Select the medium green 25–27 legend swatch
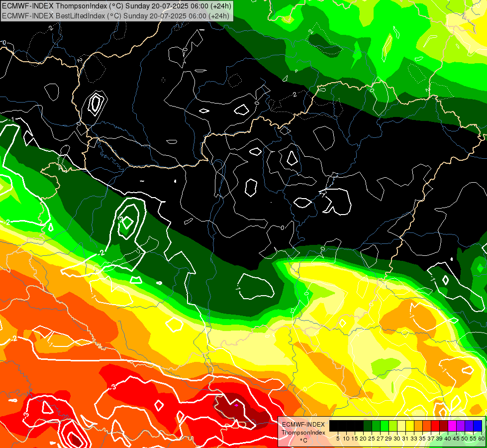The height and width of the screenshot is (448, 487). [376, 426]
